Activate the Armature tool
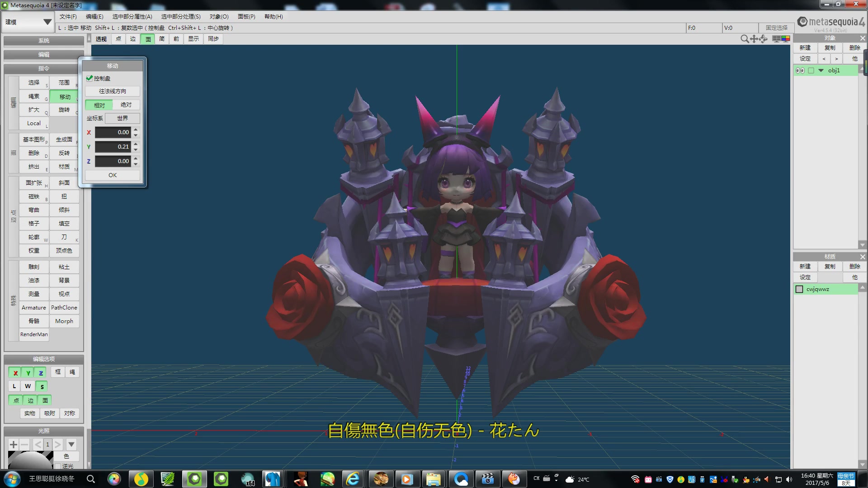Image resolution: width=868 pixels, height=488 pixels. point(33,307)
